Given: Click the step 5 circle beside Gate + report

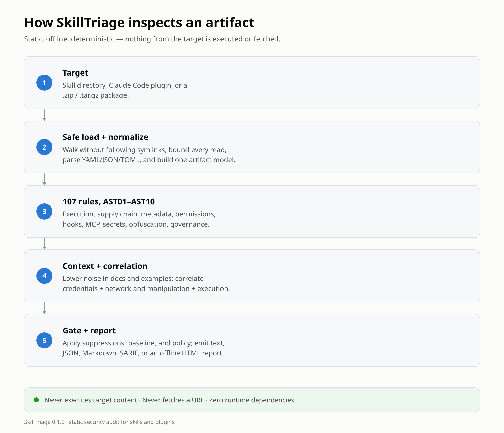Looking at the screenshot, I should [44, 340].
